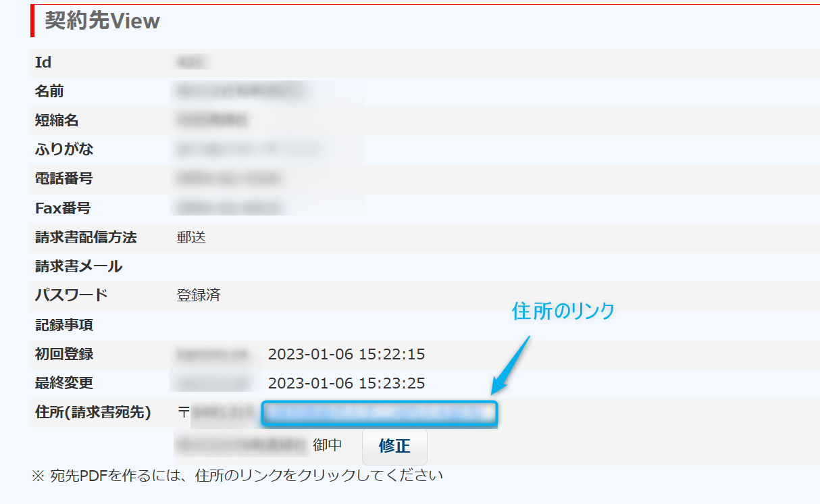Screen dimensions: 820x504
Task: Click the 御中 text beside the name
Action: tap(328, 445)
